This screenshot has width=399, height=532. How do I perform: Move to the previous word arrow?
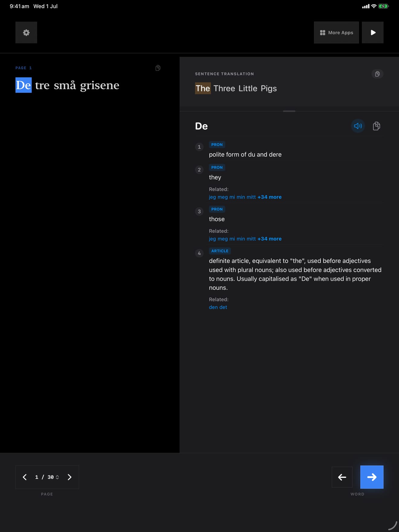click(x=342, y=477)
